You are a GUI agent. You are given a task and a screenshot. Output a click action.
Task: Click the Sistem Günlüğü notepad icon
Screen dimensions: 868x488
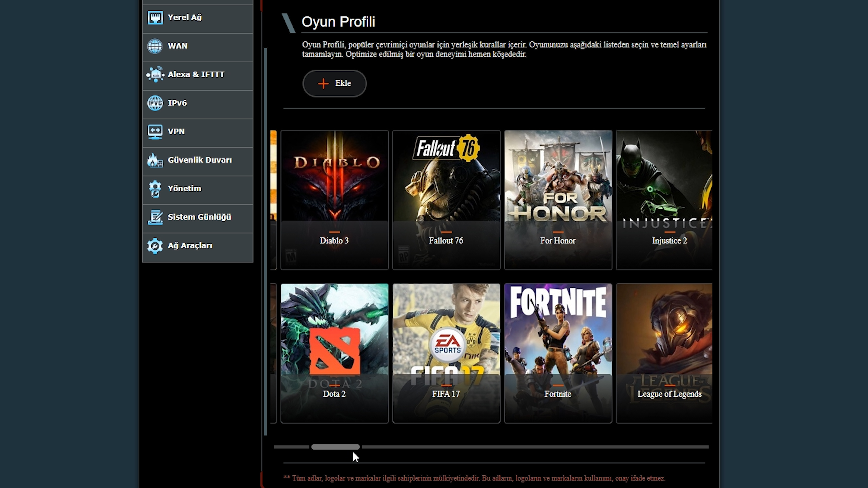click(x=155, y=217)
